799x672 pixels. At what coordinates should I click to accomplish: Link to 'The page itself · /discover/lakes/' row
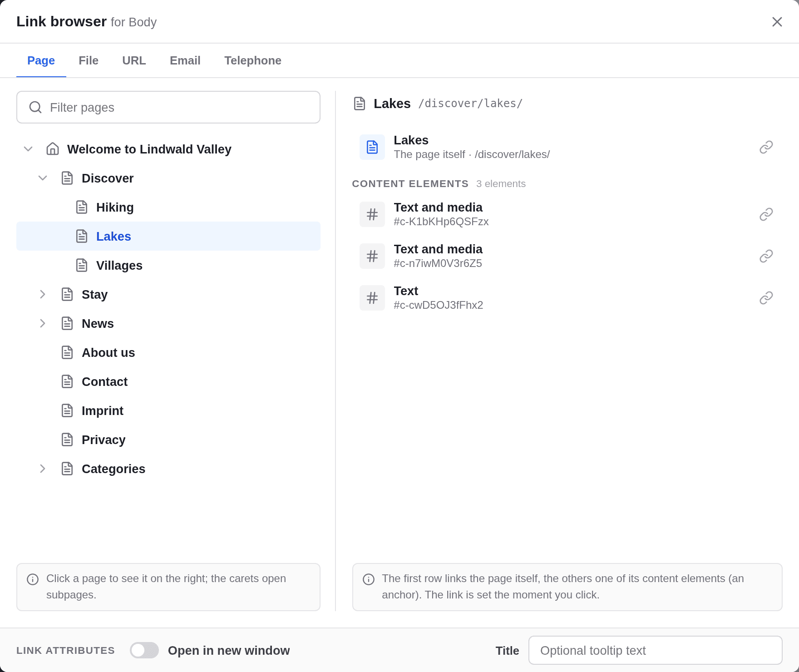[x=567, y=147]
